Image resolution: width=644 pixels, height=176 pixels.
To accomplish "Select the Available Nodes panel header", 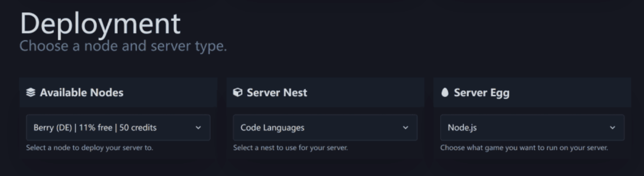I will point(118,93).
